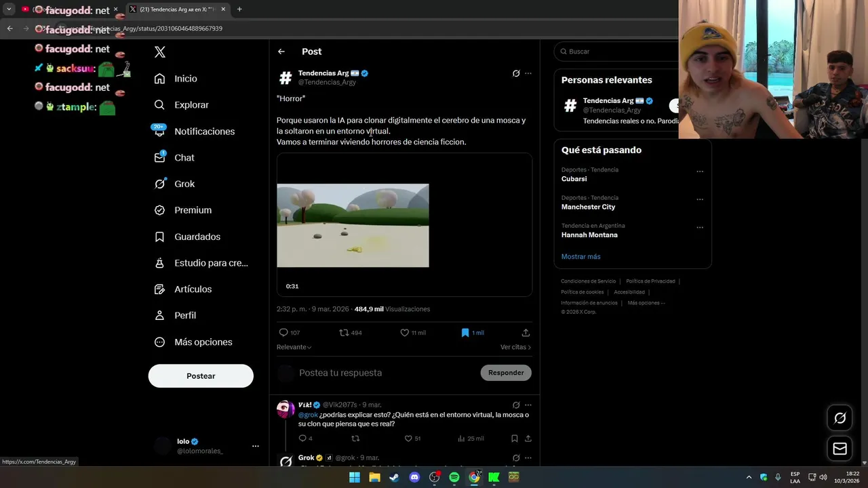Open floating Grok button
868x488 pixels.
pos(840,418)
